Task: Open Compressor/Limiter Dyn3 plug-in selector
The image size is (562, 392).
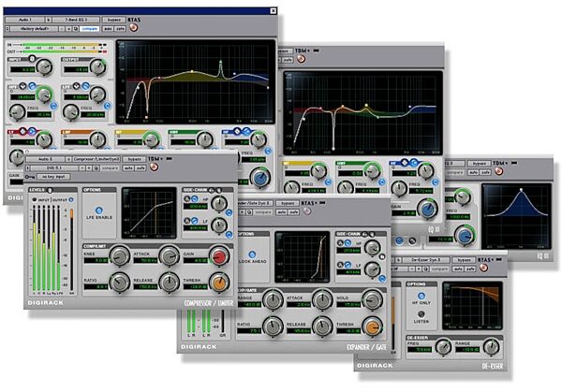Action: click(96, 159)
